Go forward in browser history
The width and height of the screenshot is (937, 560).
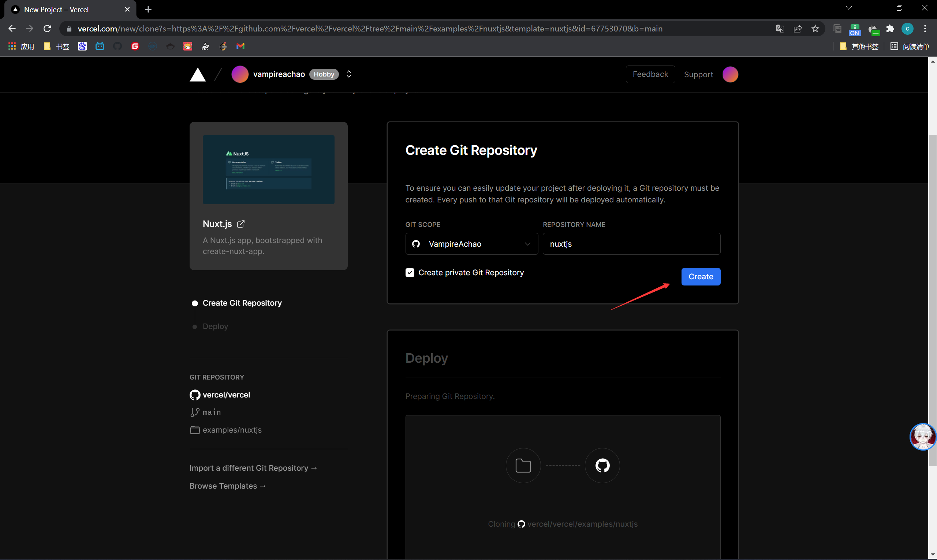click(29, 29)
